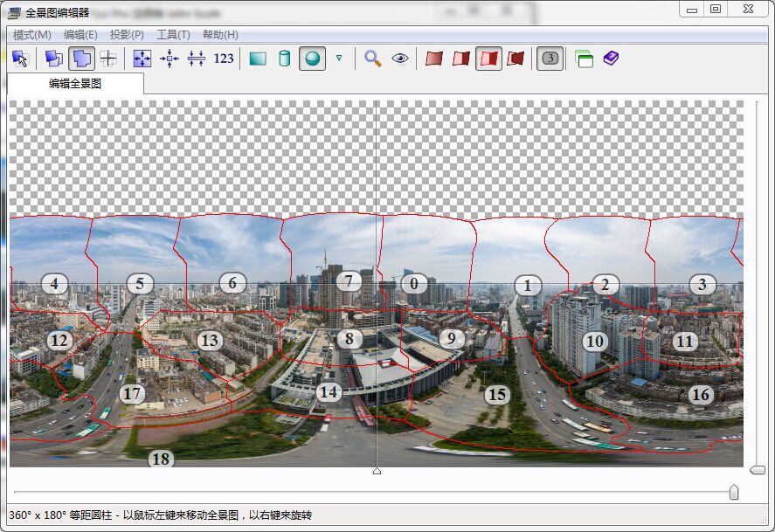This screenshot has width=775, height=532.
Task: Click image number label 4
Action: (54, 284)
